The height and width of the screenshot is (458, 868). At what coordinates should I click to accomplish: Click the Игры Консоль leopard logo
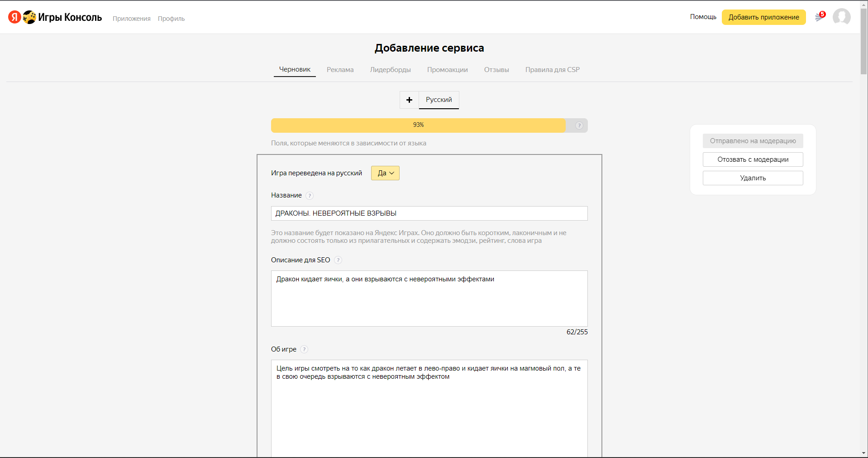(29, 17)
